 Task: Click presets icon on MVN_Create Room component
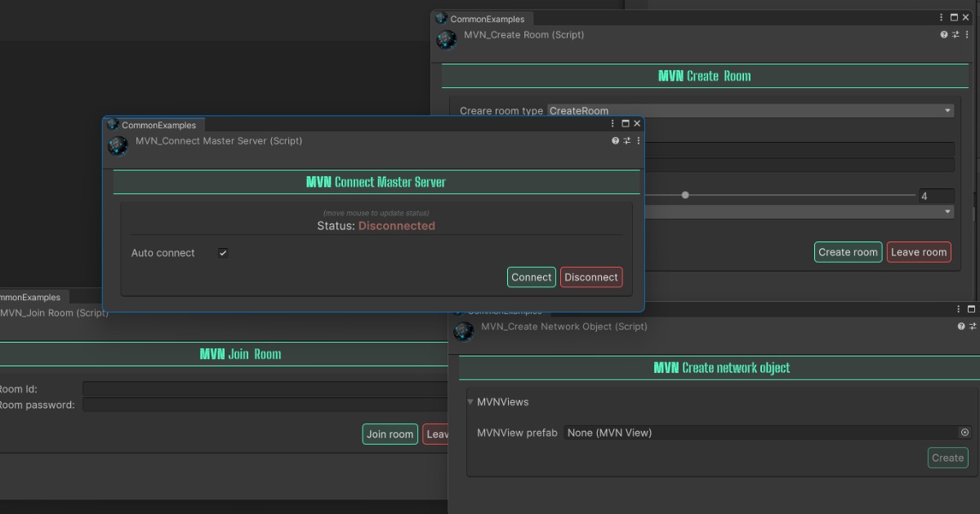[956, 35]
